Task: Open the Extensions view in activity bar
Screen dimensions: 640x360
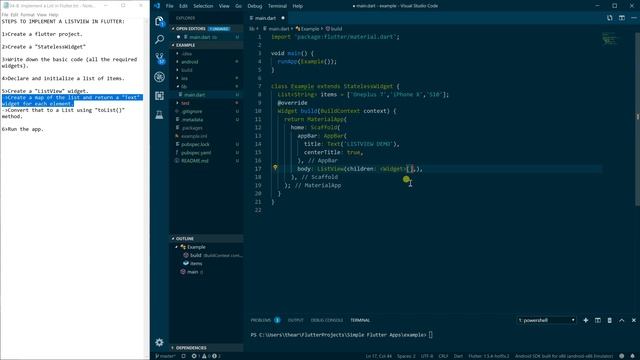Action: pos(159,96)
